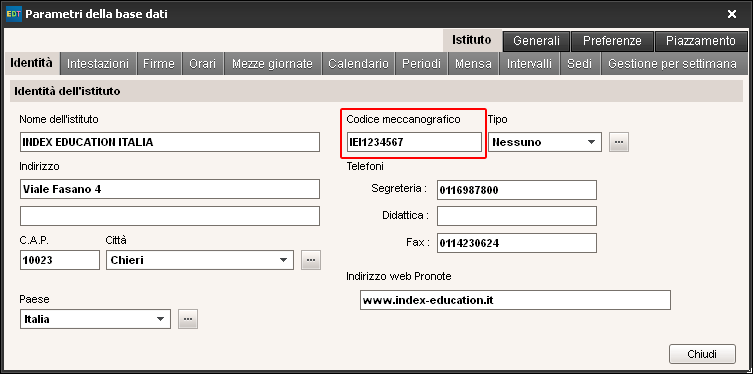
Task: Open the ellipsis button next to Città
Action: (x=311, y=260)
